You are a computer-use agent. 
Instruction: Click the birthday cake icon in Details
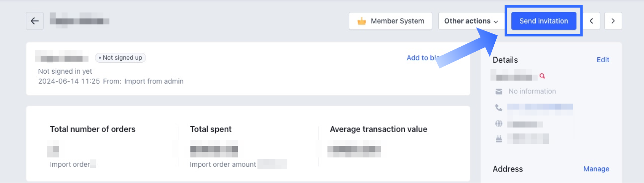click(x=499, y=139)
